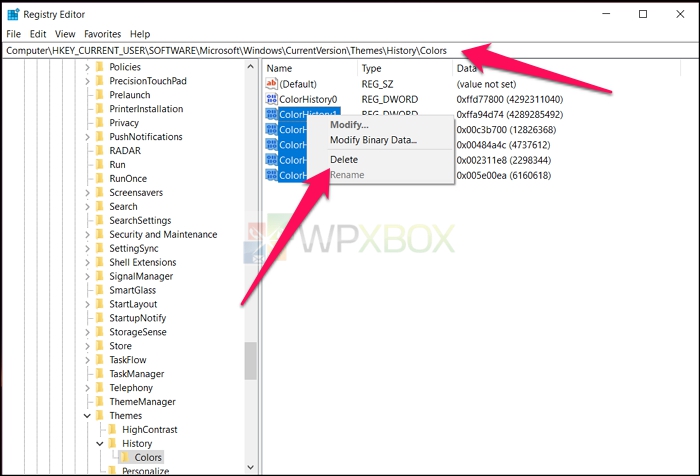Expand the PushNotifications key
Screen dimensions: 700x476
[x=88, y=137]
